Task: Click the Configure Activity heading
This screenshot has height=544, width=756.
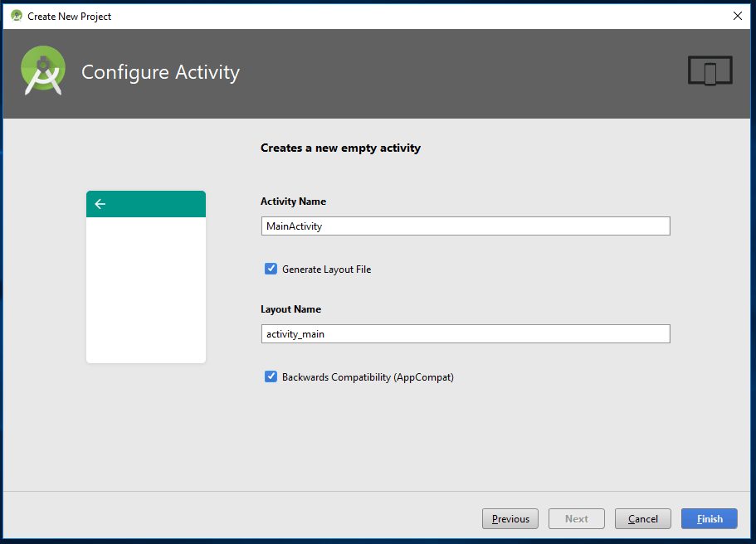Action: click(160, 72)
